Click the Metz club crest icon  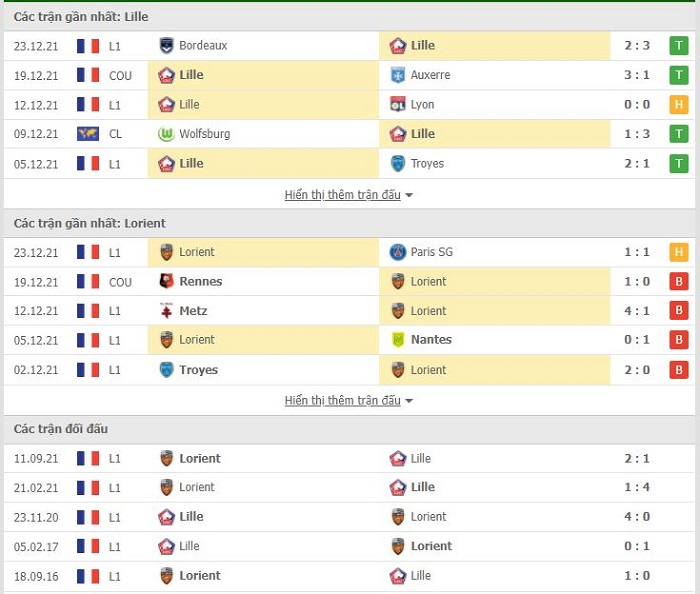coord(166,311)
